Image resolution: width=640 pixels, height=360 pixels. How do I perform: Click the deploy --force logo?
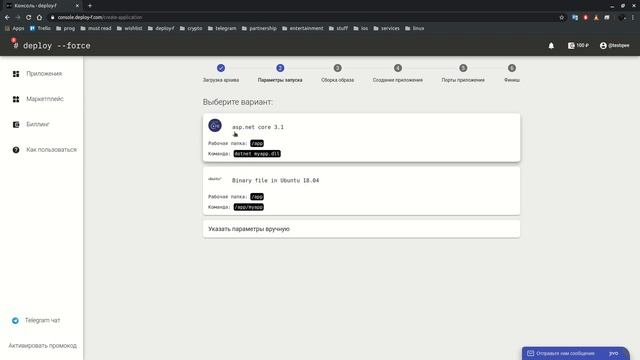pos(51,46)
